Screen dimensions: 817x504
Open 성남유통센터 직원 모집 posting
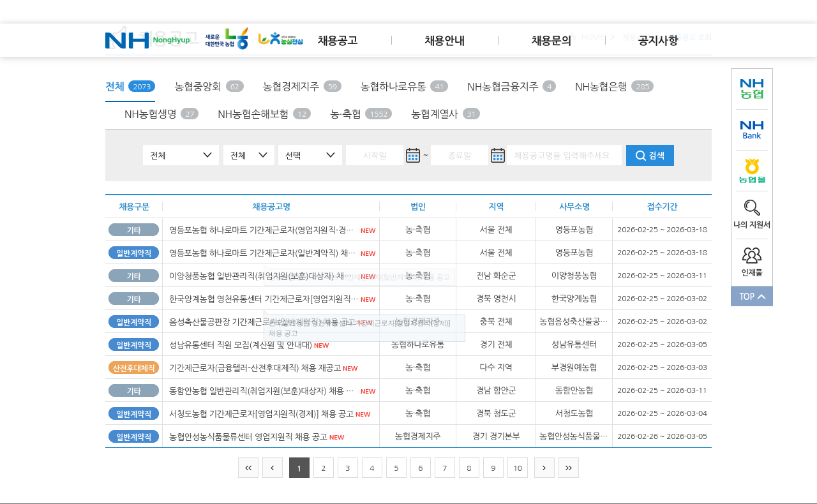pyautogui.click(x=241, y=345)
